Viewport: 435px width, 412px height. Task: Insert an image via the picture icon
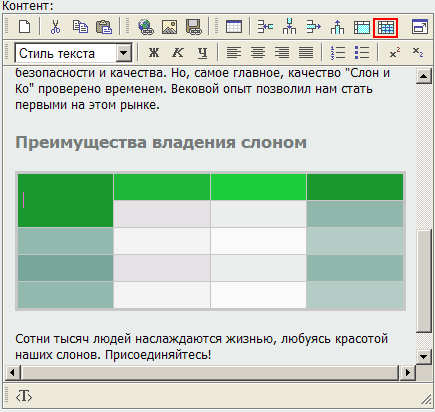169,27
